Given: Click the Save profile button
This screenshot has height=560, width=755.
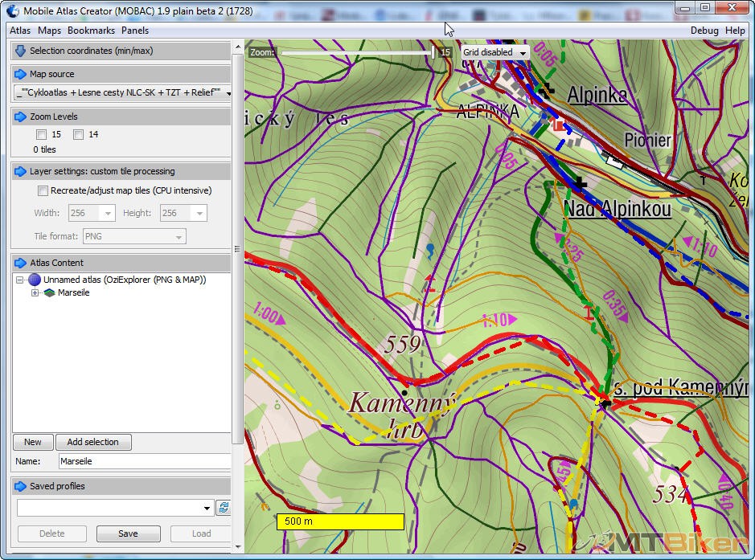Looking at the screenshot, I should pyautogui.click(x=128, y=533).
